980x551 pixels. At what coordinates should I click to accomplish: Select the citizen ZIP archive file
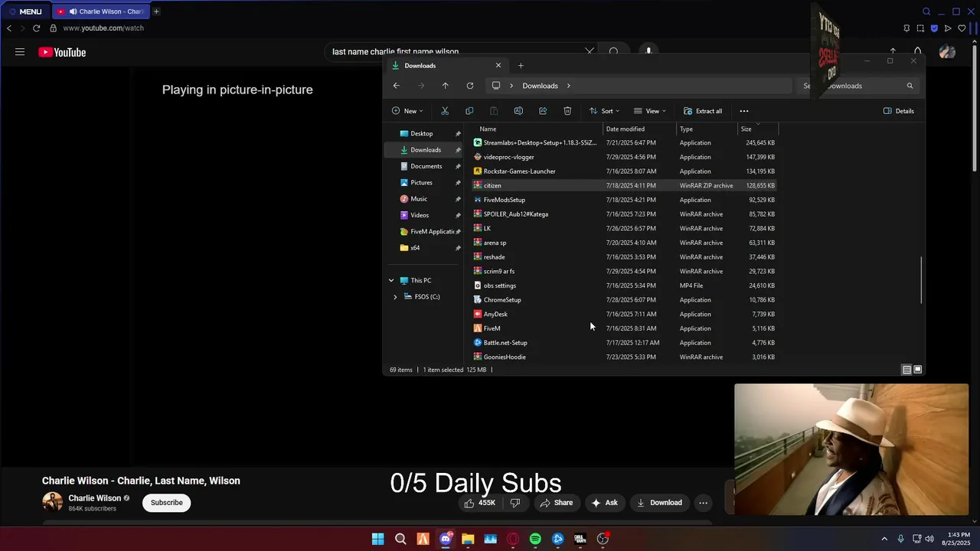[x=625, y=185]
